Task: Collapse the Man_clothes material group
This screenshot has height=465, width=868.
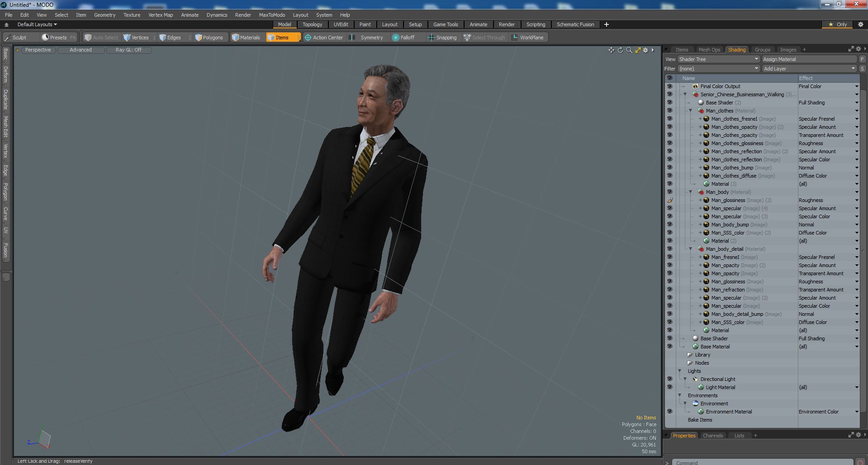Action: [x=691, y=111]
